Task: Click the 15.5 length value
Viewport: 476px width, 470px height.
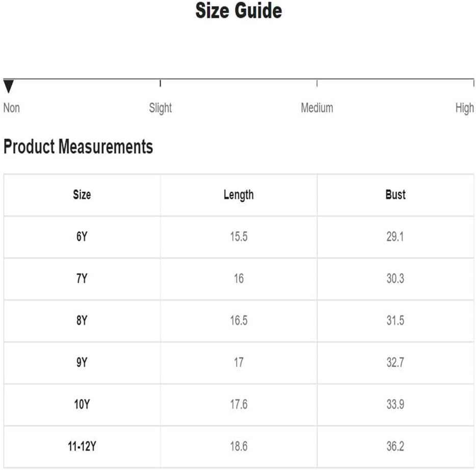Action: 239,237
